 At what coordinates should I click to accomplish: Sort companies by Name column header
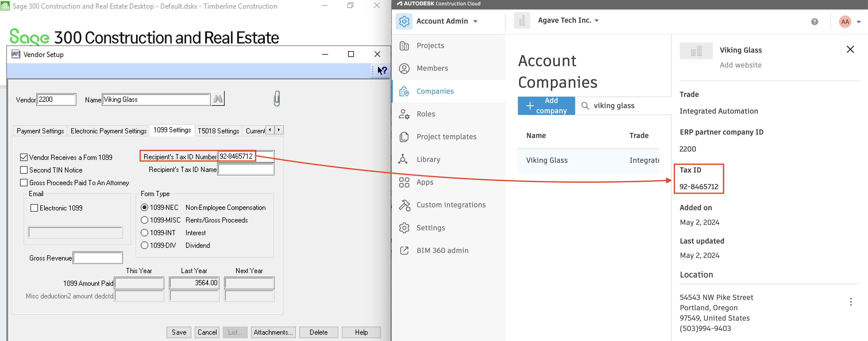point(536,136)
